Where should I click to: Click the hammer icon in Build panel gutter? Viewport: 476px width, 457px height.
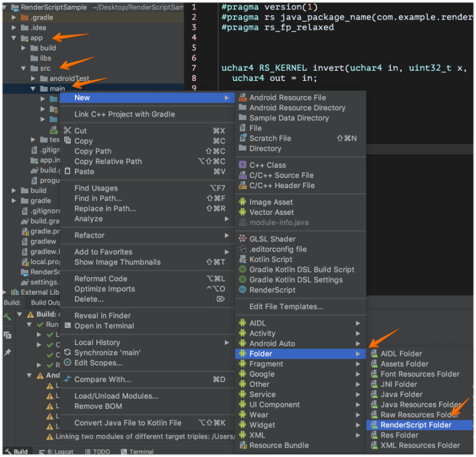pyautogui.click(x=7, y=317)
